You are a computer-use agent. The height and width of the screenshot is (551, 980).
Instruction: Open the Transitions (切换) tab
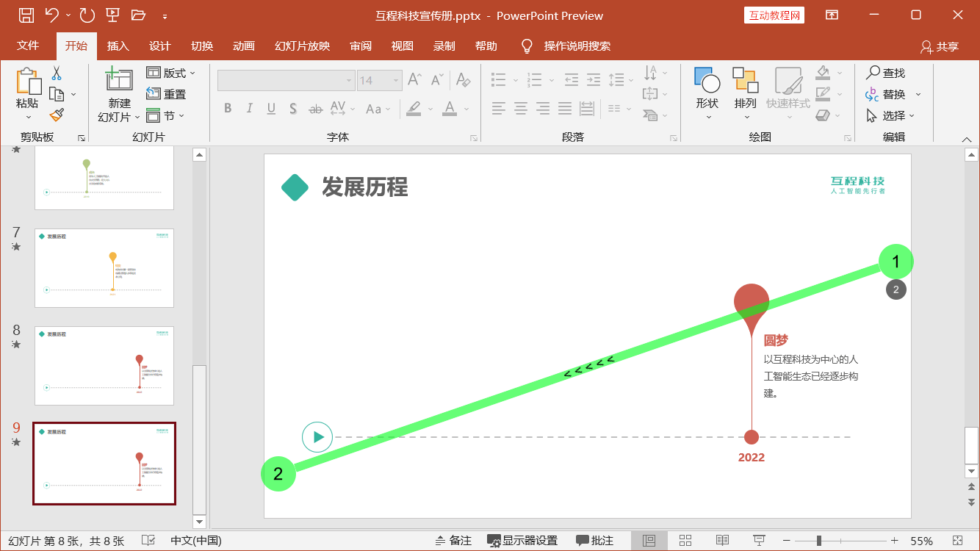(x=202, y=46)
